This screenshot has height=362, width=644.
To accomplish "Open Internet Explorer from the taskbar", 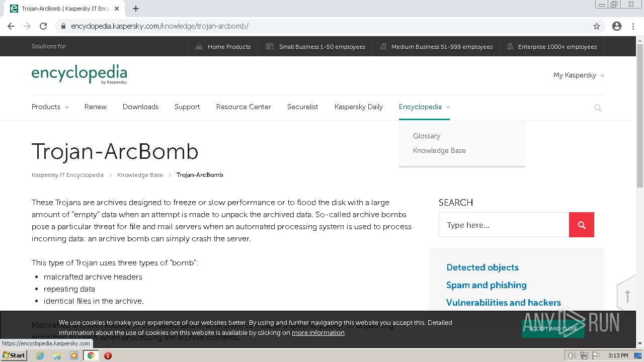I will click(40, 355).
